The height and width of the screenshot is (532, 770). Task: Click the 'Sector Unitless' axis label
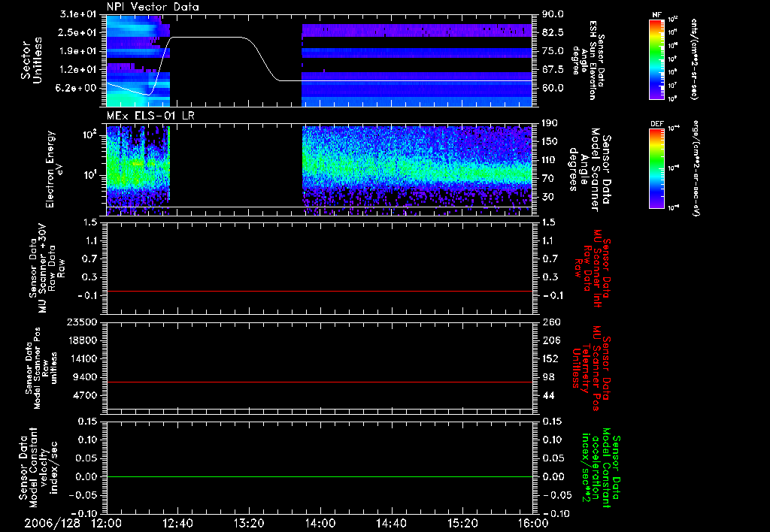point(32,60)
